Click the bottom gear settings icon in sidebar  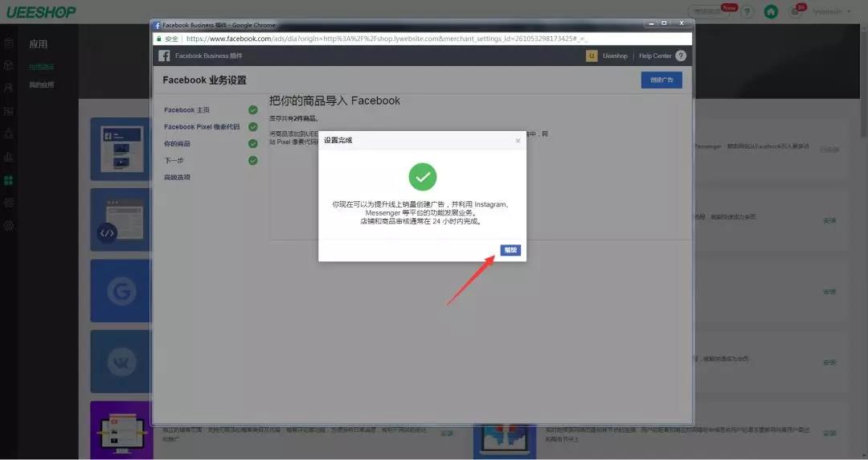(8, 225)
